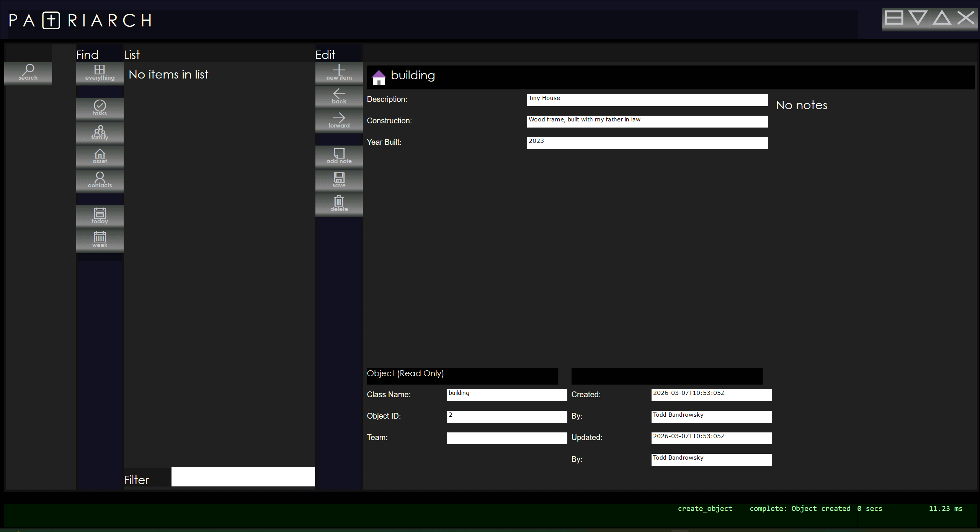The image size is (980, 532).
Task: Focus the list Filter input box
Action: (x=243, y=477)
